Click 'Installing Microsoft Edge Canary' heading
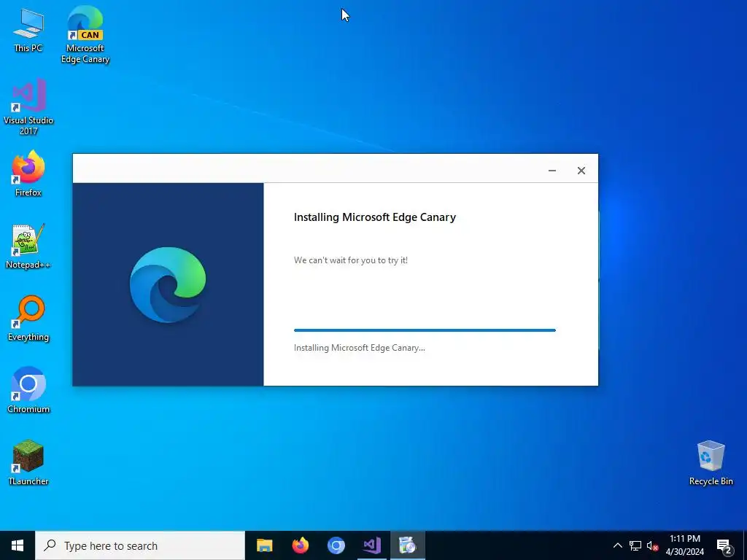Viewport: 747px width, 560px height. point(374,217)
